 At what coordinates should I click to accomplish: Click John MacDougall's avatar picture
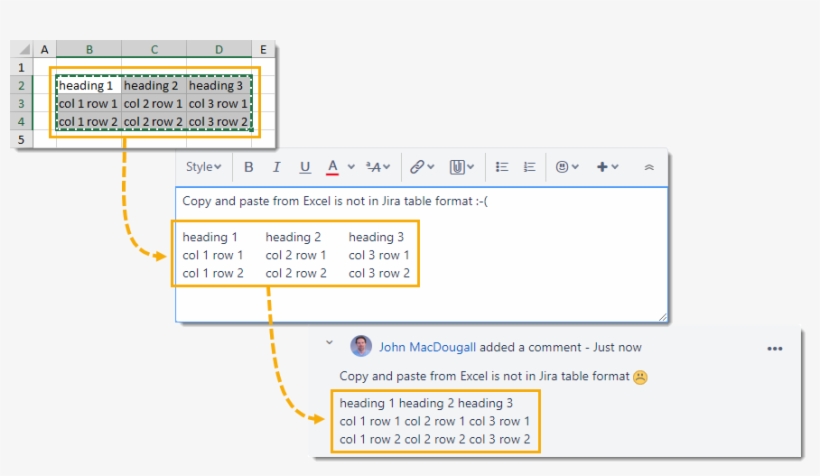tap(361, 346)
